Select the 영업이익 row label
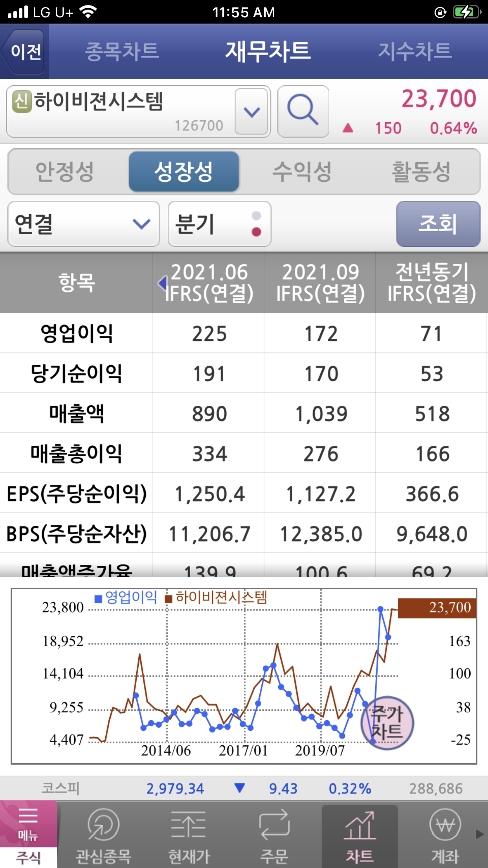This screenshot has width=488, height=868. pyautogui.click(x=77, y=333)
